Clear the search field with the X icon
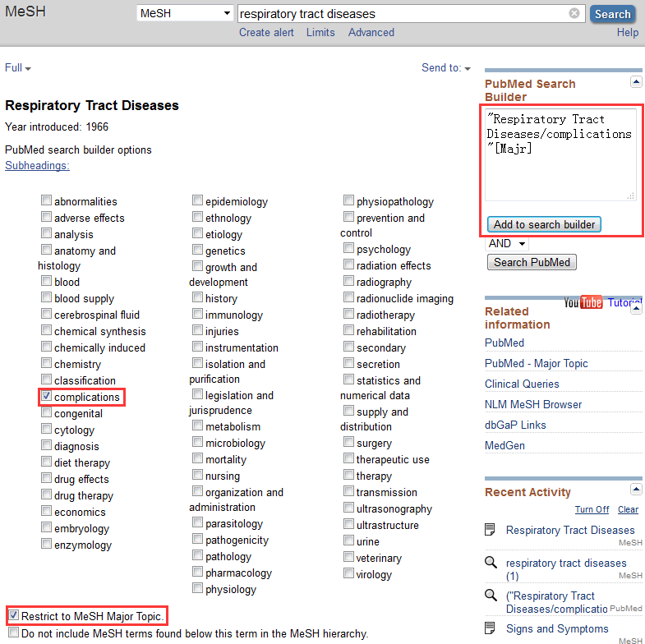This screenshot has width=645, height=644. point(574,13)
